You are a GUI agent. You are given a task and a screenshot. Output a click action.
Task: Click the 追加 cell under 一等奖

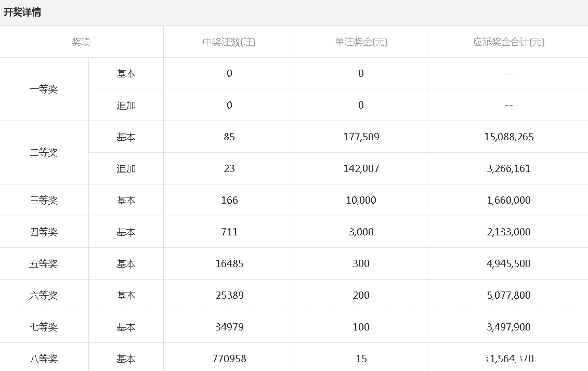coord(126,104)
